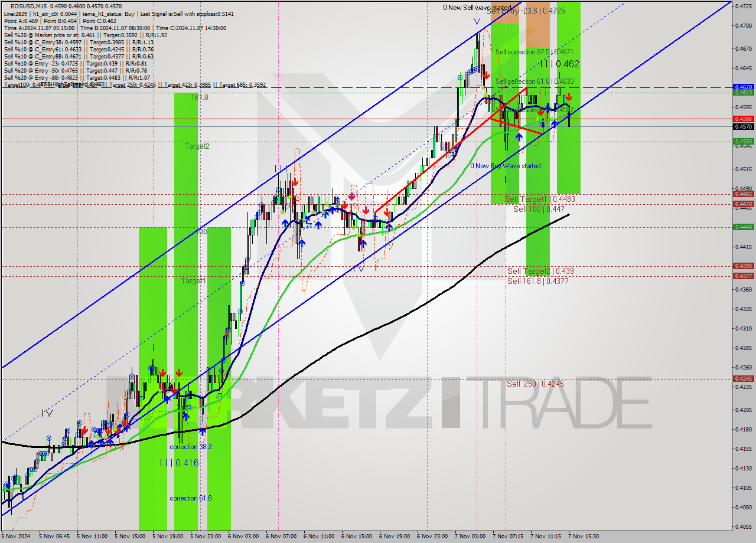The width and height of the screenshot is (756, 543).
Task: Click the 'I I I 0.416' wave label
Action: 179,463
